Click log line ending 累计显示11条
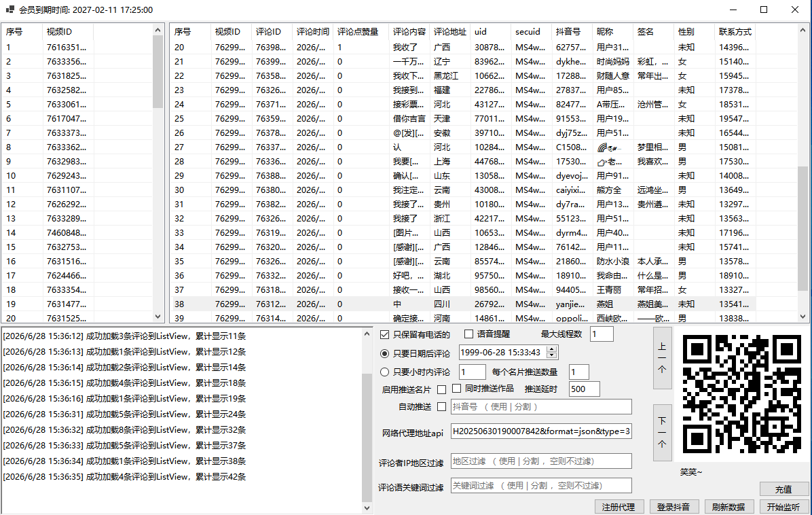The height and width of the screenshot is (515, 812). 124,336
